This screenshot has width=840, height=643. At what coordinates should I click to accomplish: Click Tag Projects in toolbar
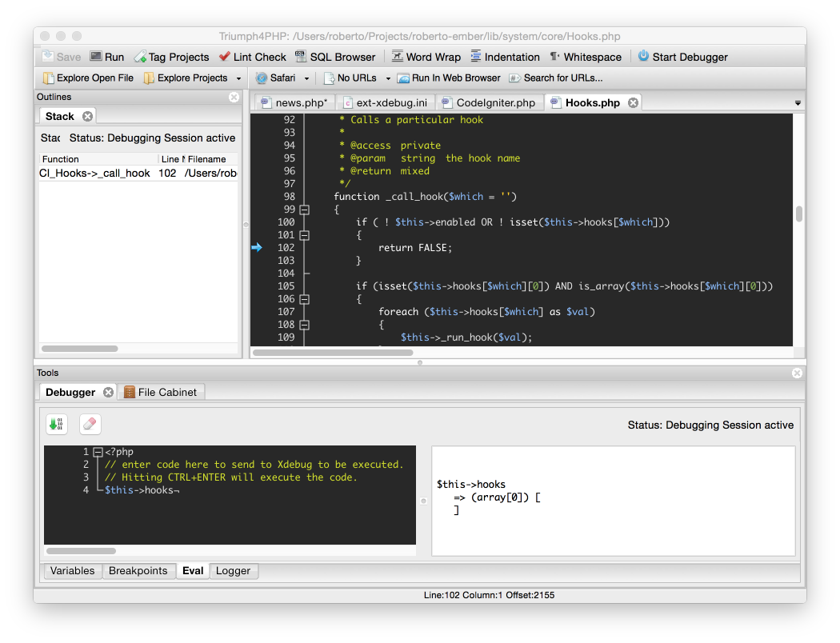tap(171, 57)
